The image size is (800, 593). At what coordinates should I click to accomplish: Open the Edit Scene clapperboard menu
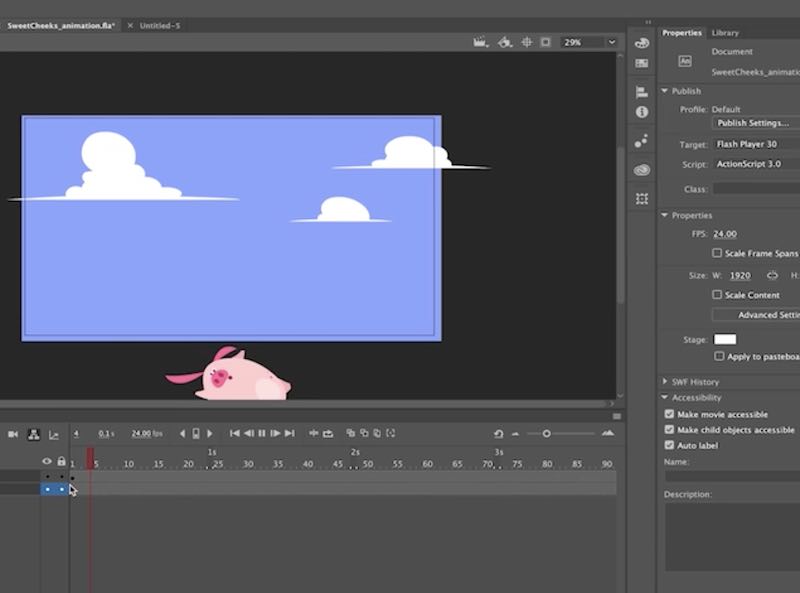480,42
